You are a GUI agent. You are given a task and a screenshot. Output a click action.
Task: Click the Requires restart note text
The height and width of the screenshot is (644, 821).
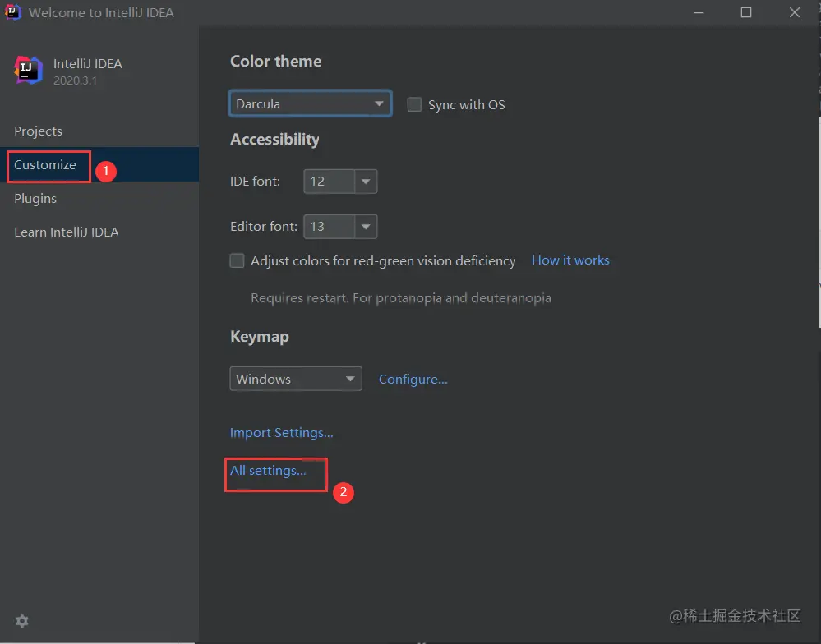(x=400, y=297)
